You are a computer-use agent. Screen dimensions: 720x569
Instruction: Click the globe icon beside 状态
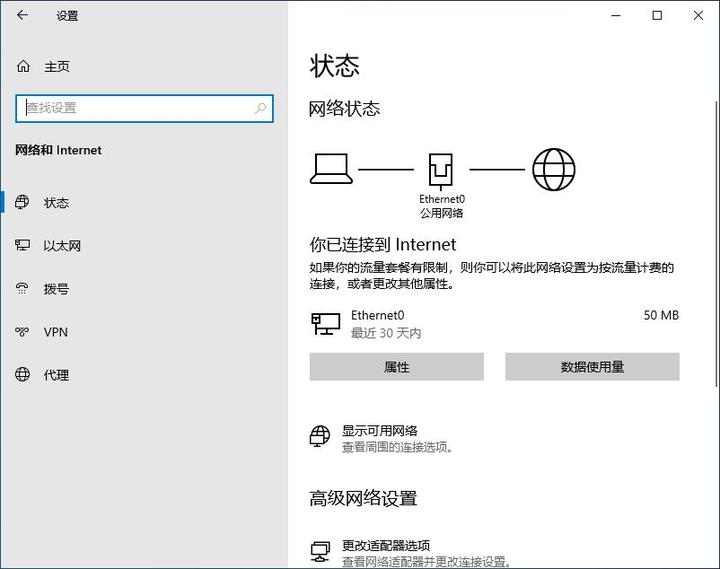23,202
